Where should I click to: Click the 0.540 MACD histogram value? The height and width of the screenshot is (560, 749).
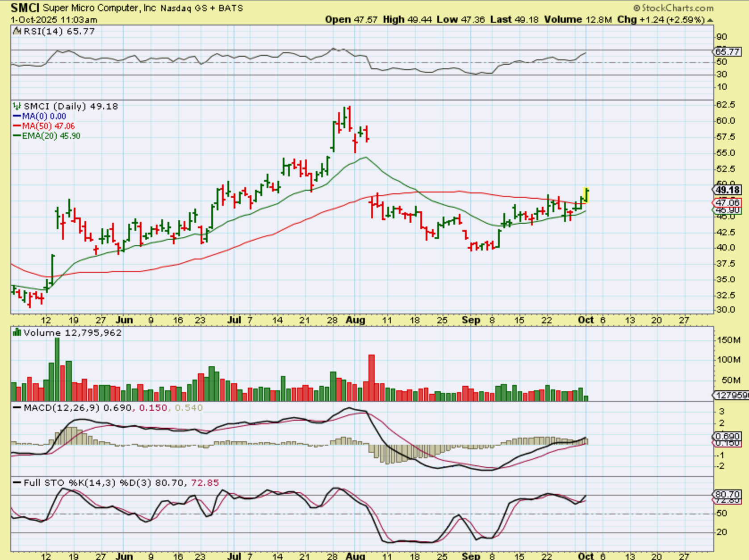[188, 408]
